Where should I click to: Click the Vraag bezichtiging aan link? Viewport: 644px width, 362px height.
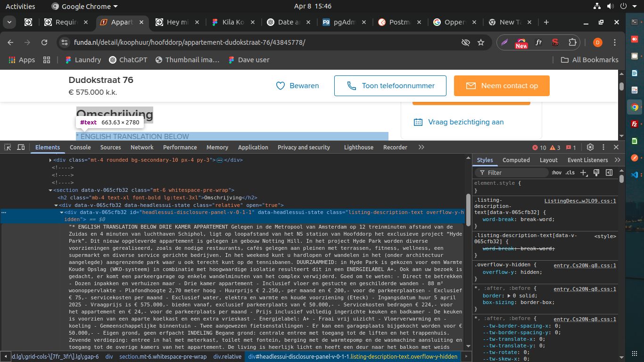[466, 122]
